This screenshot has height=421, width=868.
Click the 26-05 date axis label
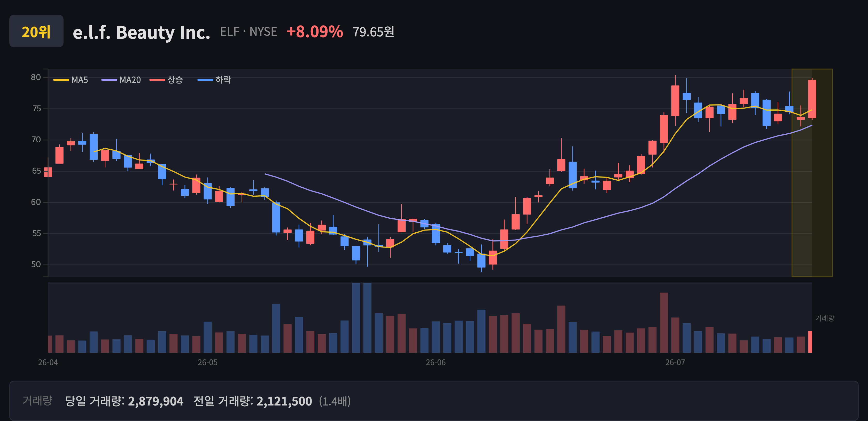coord(207,363)
